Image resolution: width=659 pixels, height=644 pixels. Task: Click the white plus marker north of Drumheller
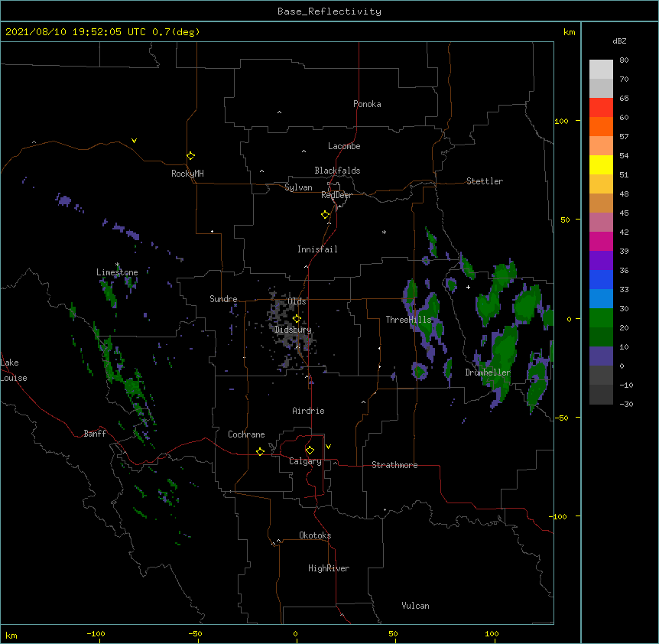click(468, 287)
